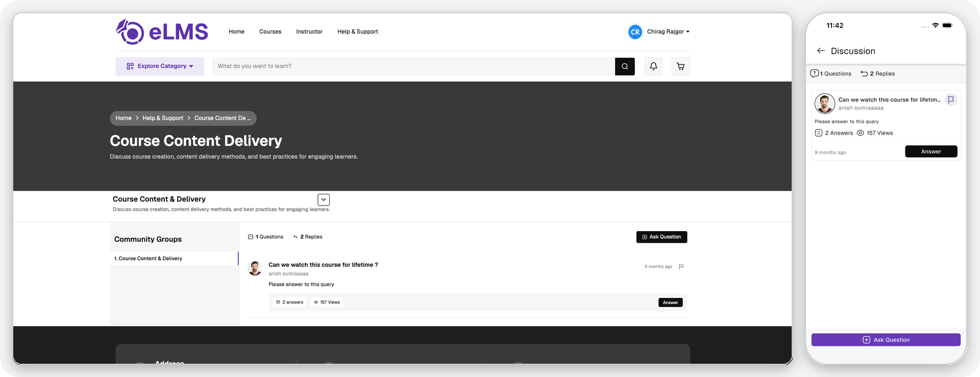Click the 9 months ago timestamp on desktop
The height and width of the screenshot is (377, 980).
click(658, 267)
